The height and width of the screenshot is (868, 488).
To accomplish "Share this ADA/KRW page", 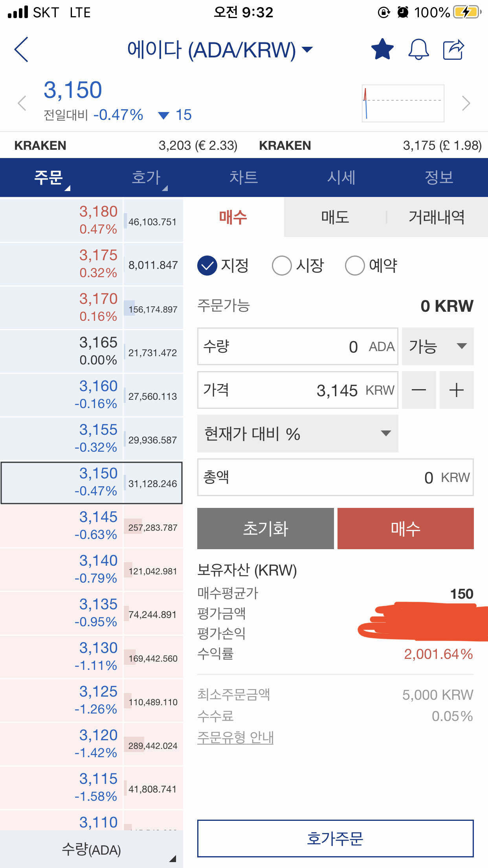I will click(x=454, y=49).
